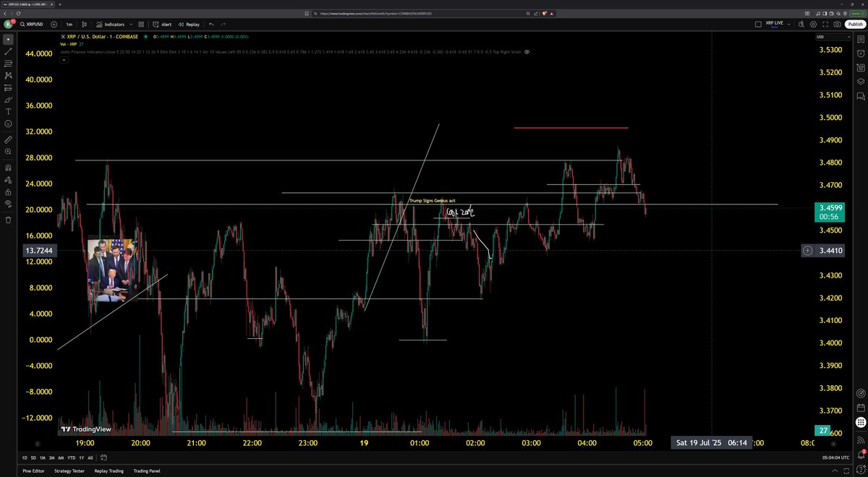868x477 pixels.
Task: Select the ruler measure tool
Action: click(9, 139)
